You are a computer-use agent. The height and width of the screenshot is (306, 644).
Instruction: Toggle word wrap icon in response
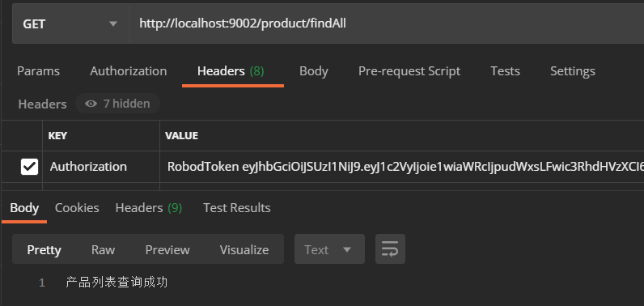(390, 249)
